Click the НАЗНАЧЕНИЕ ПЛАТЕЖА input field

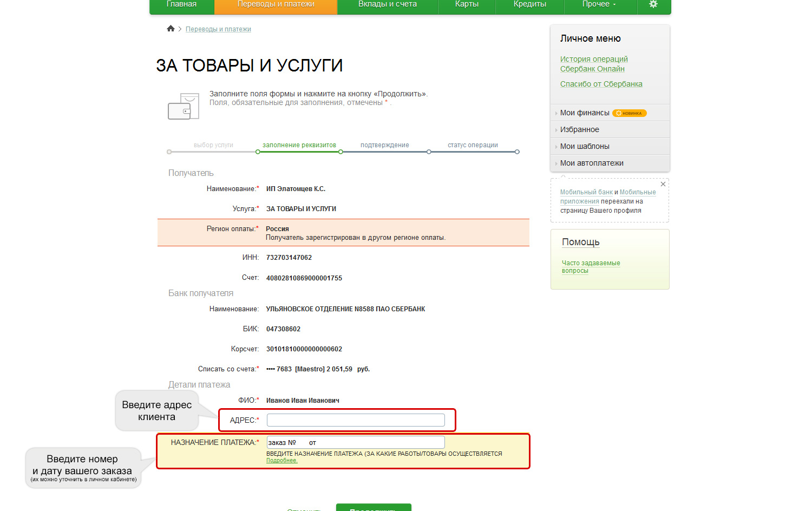(356, 442)
